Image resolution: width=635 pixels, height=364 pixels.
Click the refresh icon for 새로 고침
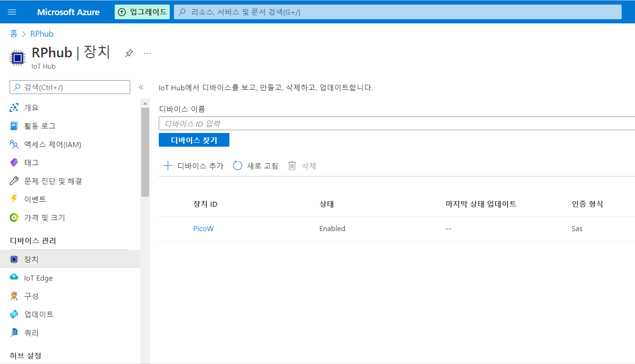click(238, 165)
